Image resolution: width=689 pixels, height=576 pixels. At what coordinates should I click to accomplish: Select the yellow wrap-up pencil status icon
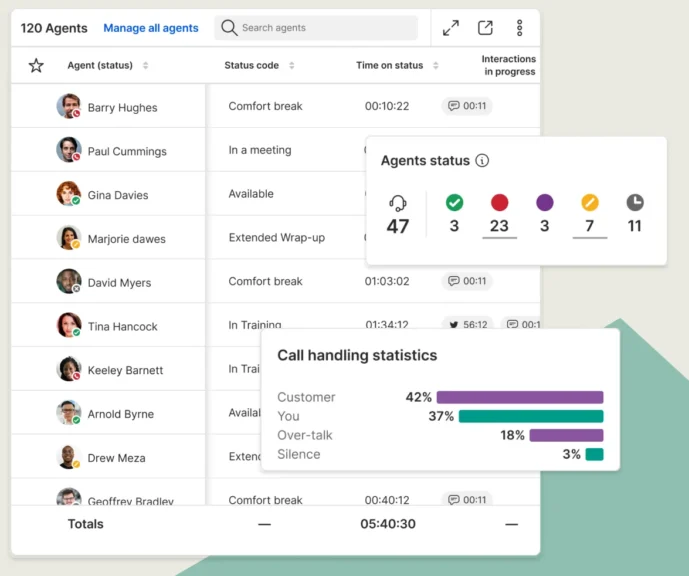590,202
